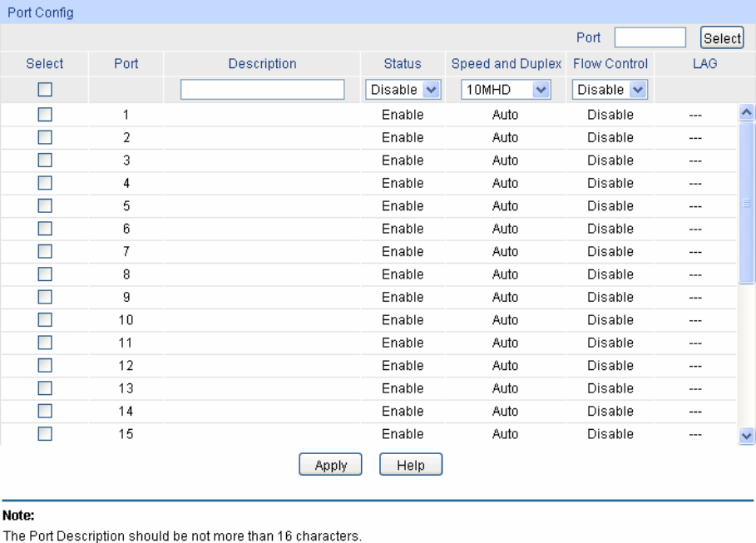This screenshot has height=543, width=756.
Task: Select the checkbox for port 5
Action: (x=45, y=206)
